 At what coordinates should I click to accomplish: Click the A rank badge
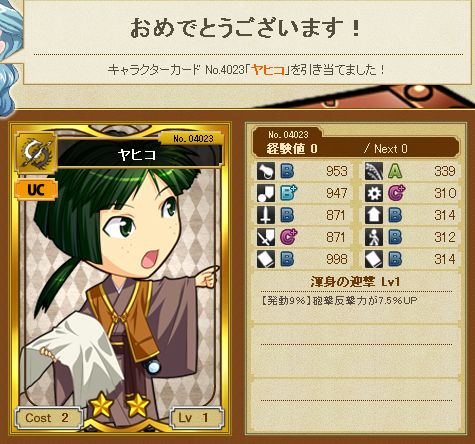(x=395, y=171)
